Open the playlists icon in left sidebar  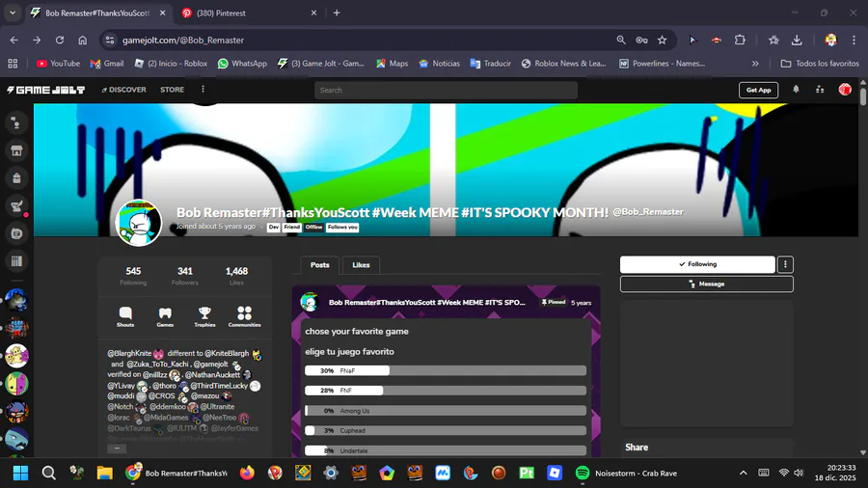[16, 261]
